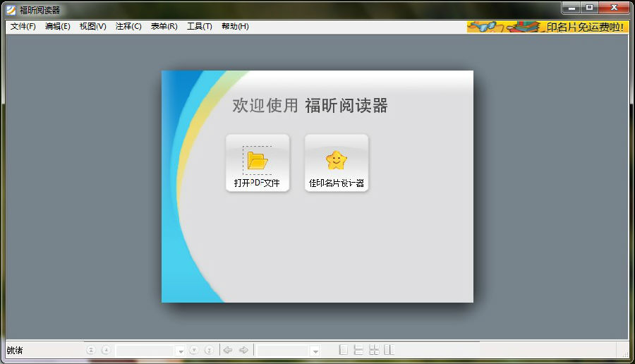This screenshot has height=364, width=635.
Task: Click the 印名片免运费 banner ad
Action: click(x=547, y=27)
